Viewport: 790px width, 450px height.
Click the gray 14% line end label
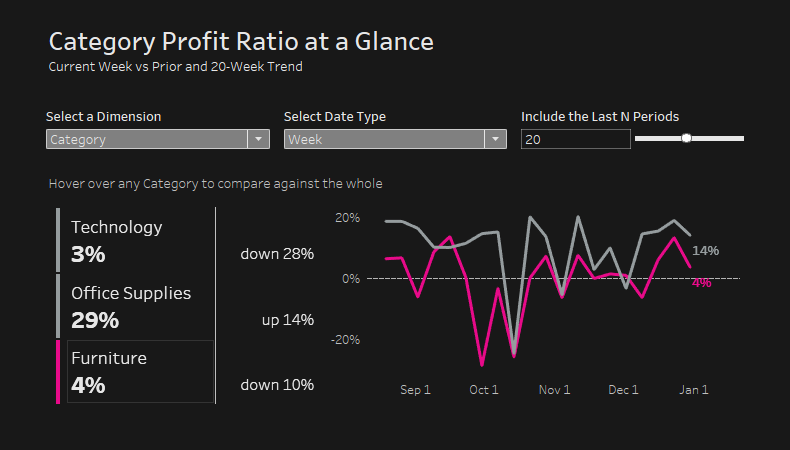(706, 250)
